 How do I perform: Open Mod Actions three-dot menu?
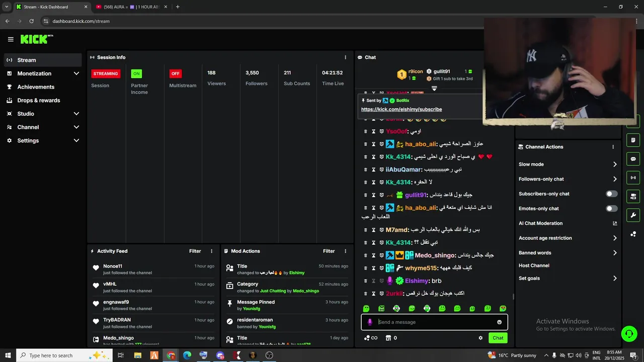click(345, 251)
